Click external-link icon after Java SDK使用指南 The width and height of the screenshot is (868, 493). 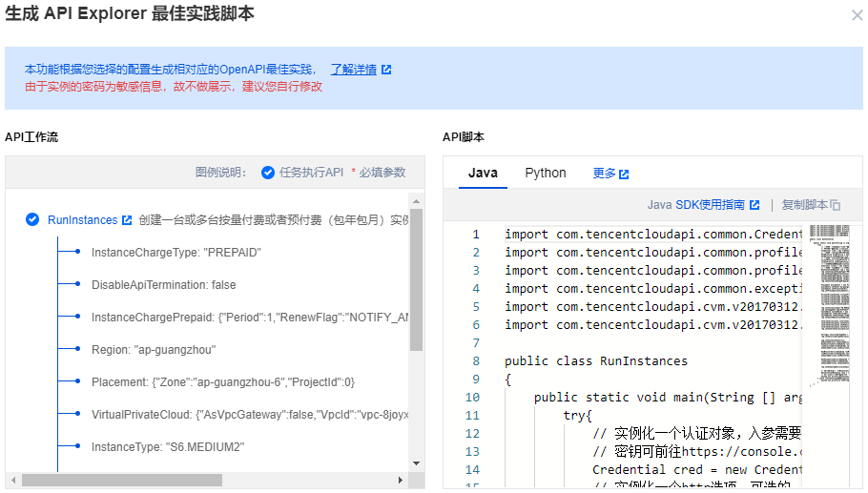(x=754, y=205)
